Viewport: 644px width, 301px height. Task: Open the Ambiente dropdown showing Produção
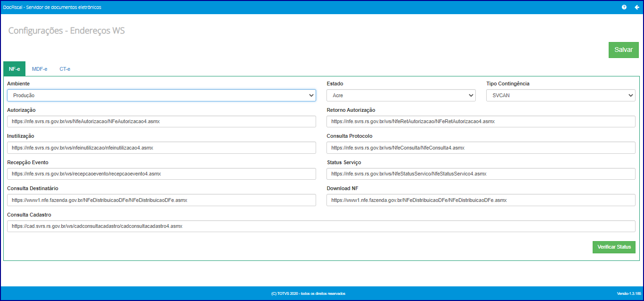pos(161,95)
